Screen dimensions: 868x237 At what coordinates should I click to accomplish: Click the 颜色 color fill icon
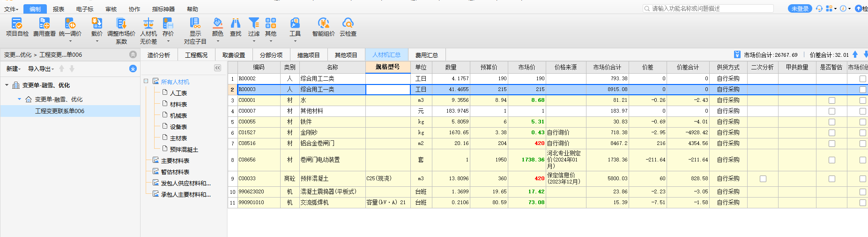point(217,23)
